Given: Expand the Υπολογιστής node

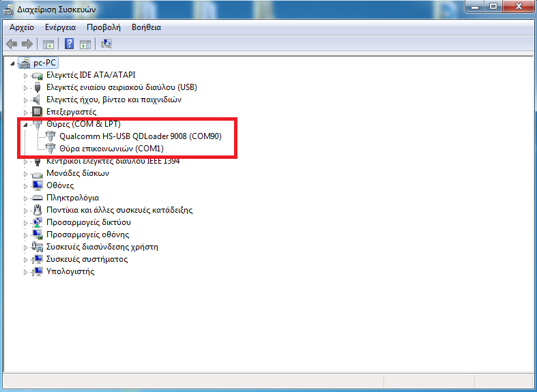Looking at the screenshot, I should tap(25, 272).
